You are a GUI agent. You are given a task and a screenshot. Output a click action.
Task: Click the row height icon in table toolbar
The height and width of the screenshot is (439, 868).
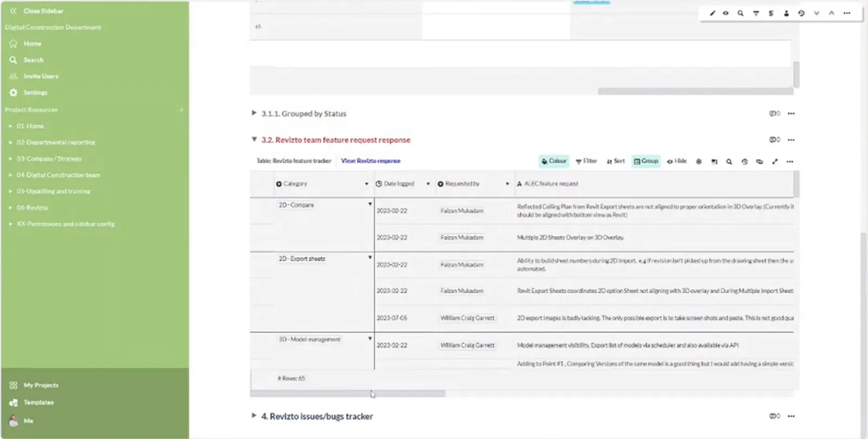[x=714, y=162]
